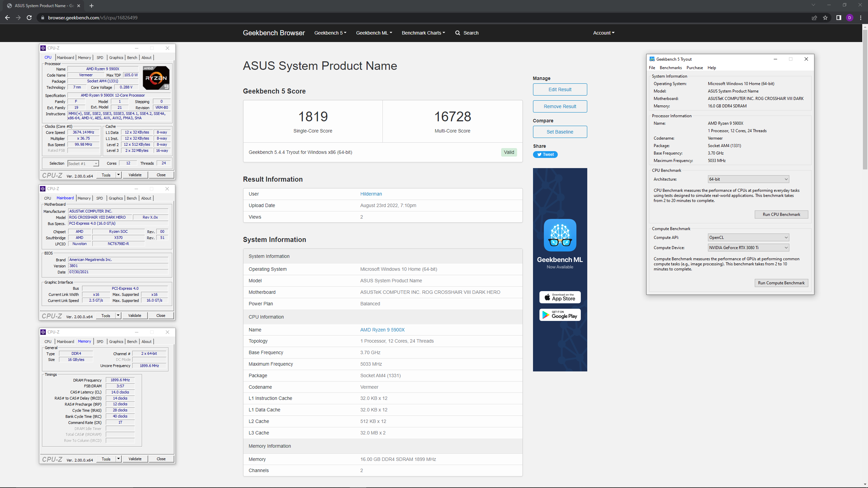Click the Edit Result button

560,89
